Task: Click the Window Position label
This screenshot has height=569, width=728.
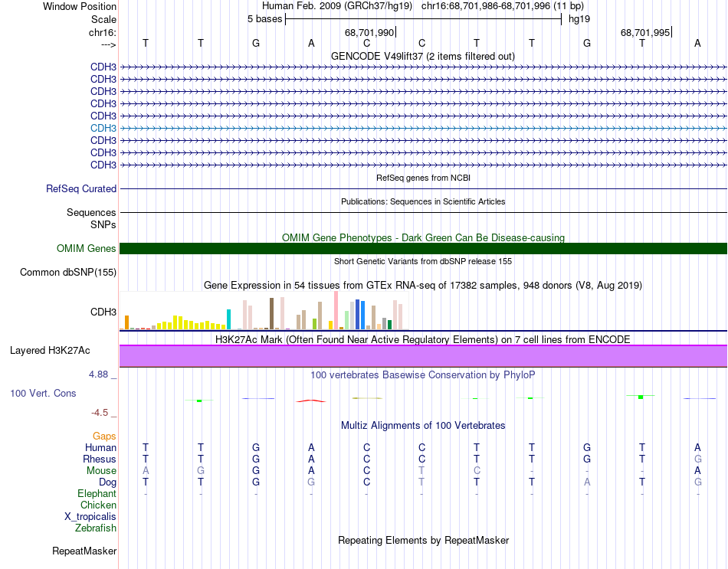Action: pos(80,6)
